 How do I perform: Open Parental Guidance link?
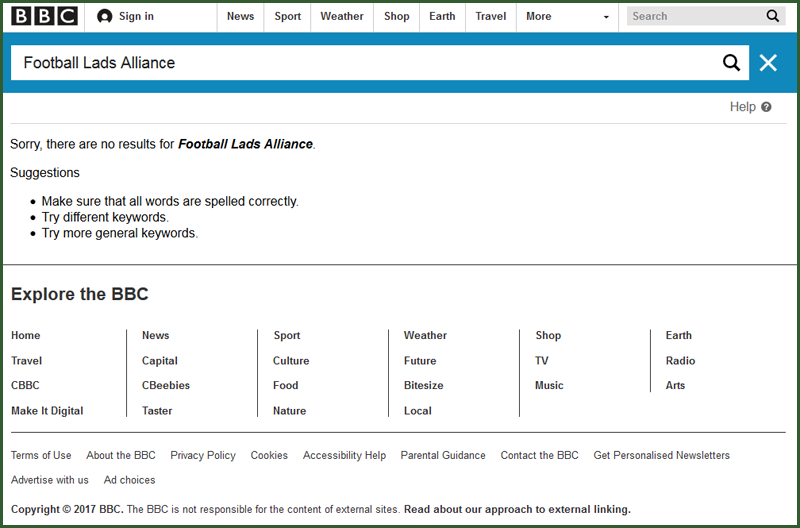443,455
